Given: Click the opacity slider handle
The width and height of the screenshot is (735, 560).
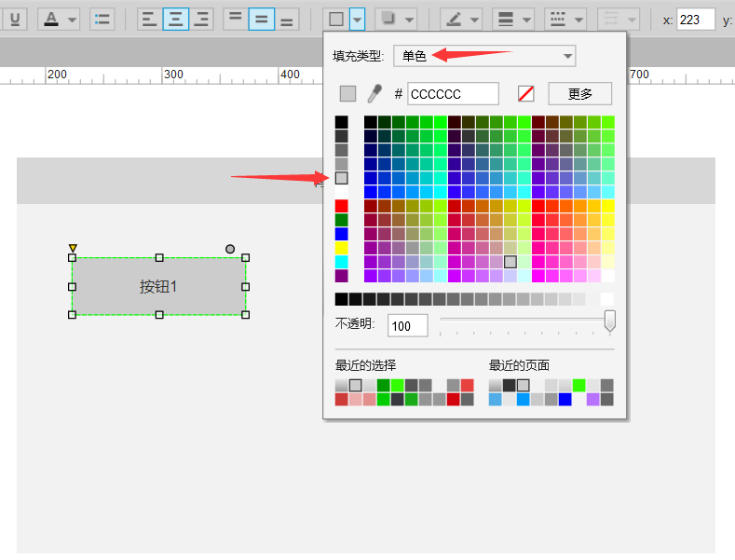Looking at the screenshot, I should [x=609, y=321].
